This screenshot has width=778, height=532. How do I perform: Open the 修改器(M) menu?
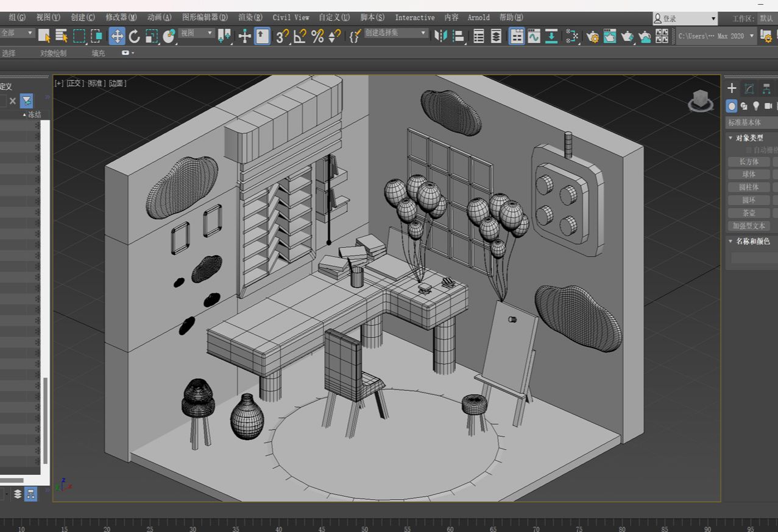click(x=121, y=18)
